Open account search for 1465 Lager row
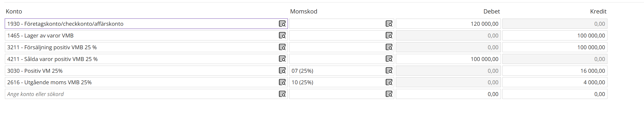This screenshot has height=132, width=644. click(x=282, y=36)
